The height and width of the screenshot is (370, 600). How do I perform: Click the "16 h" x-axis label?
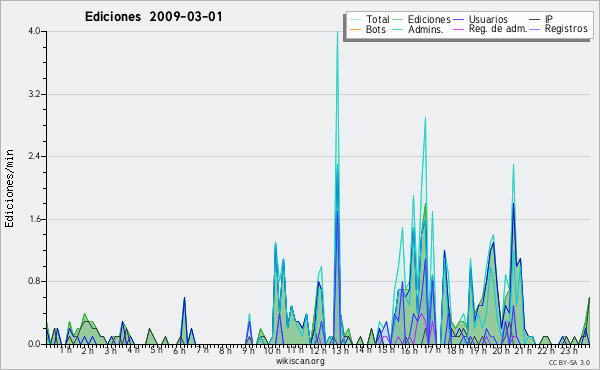click(409, 350)
